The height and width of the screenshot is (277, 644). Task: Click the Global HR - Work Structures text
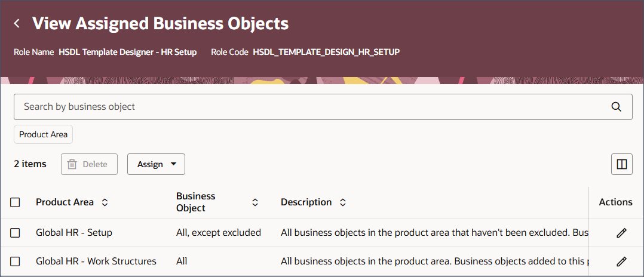[x=96, y=261]
